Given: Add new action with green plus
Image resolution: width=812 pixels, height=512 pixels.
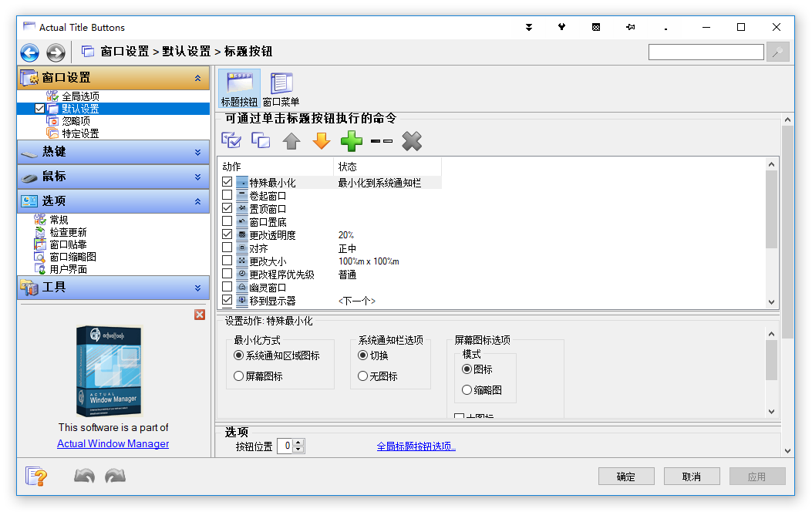Looking at the screenshot, I should (351, 141).
